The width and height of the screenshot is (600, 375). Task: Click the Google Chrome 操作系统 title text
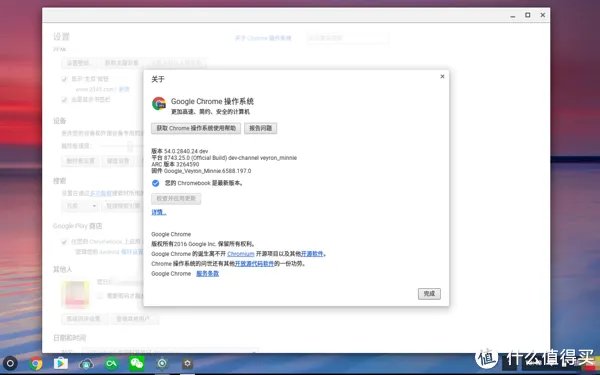212,101
